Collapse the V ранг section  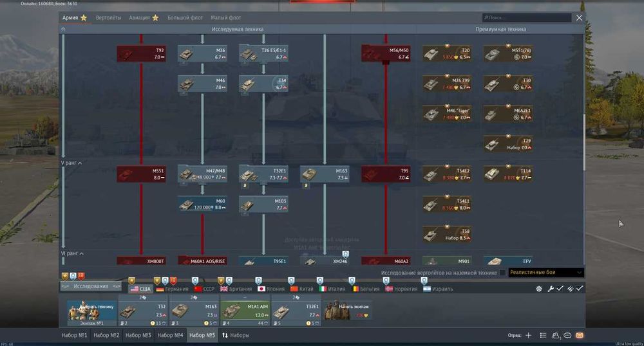71,163
